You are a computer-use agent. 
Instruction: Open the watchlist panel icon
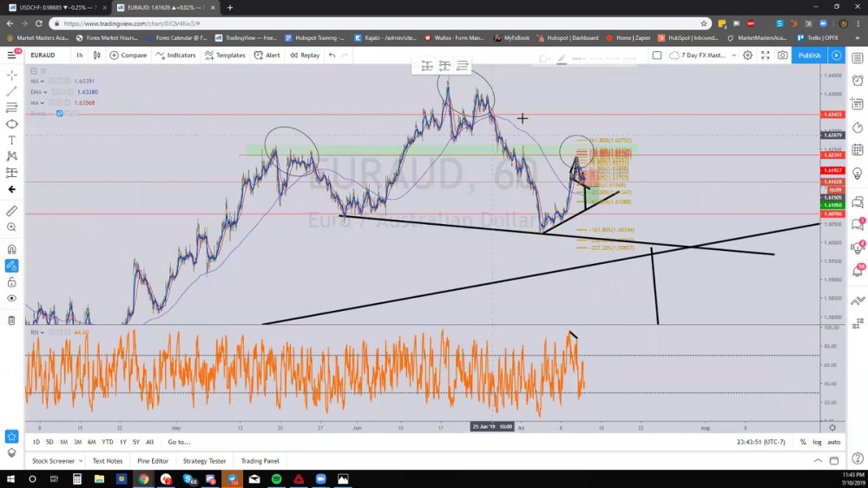[x=858, y=57]
